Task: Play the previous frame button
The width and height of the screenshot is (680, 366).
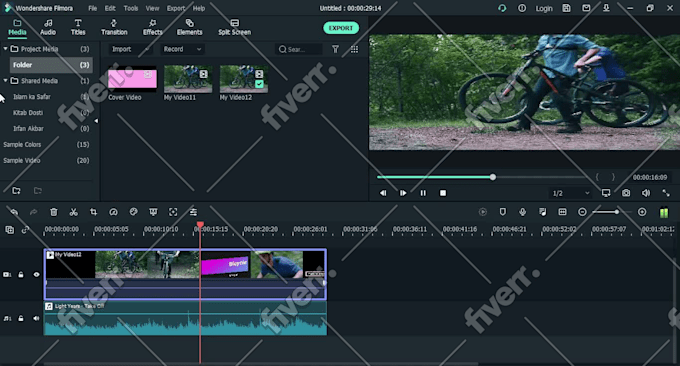Action: (x=382, y=193)
